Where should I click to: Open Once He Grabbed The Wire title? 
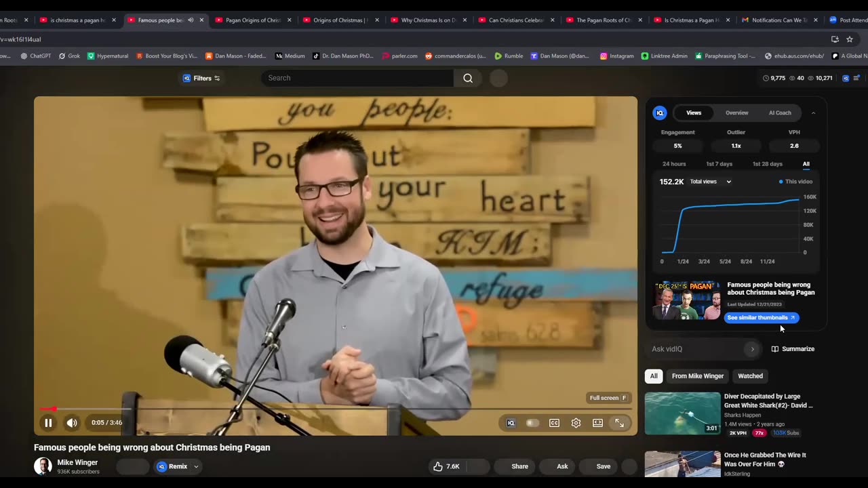tap(765, 460)
